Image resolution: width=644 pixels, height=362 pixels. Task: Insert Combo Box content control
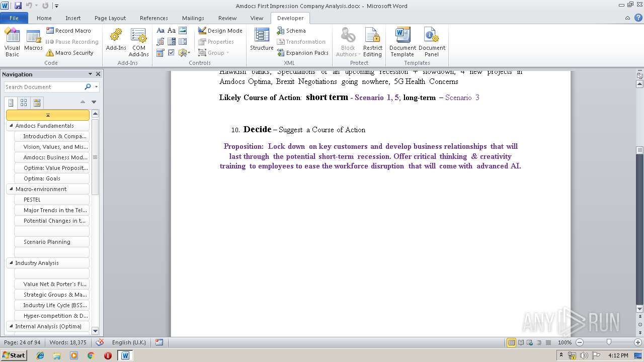click(x=172, y=42)
